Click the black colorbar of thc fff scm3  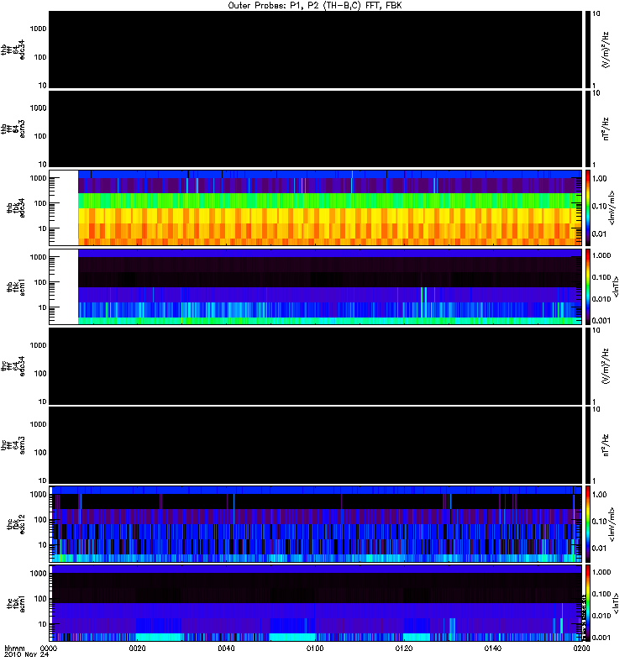(x=588, y=445)
